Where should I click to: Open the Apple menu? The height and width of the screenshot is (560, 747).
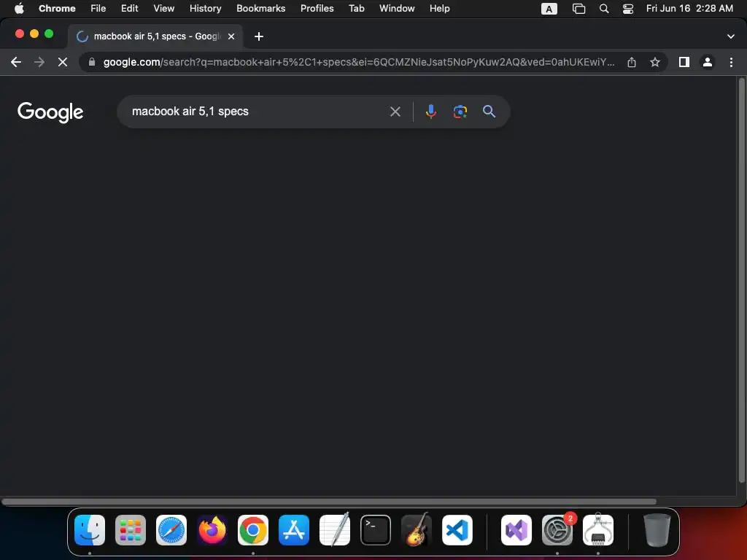coord(19,9)
